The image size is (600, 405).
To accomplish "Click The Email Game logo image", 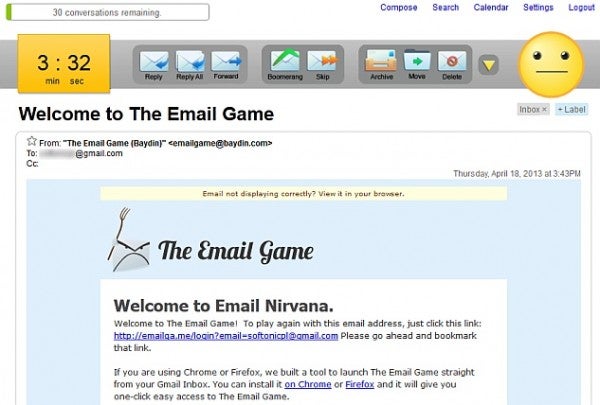I will click(210, 240).
